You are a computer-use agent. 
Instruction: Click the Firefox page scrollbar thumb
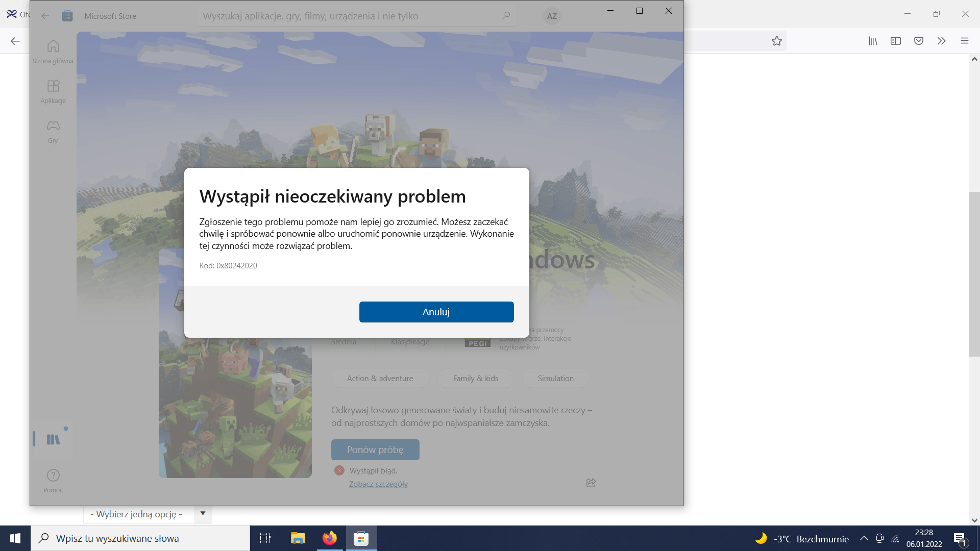(974, 274)
